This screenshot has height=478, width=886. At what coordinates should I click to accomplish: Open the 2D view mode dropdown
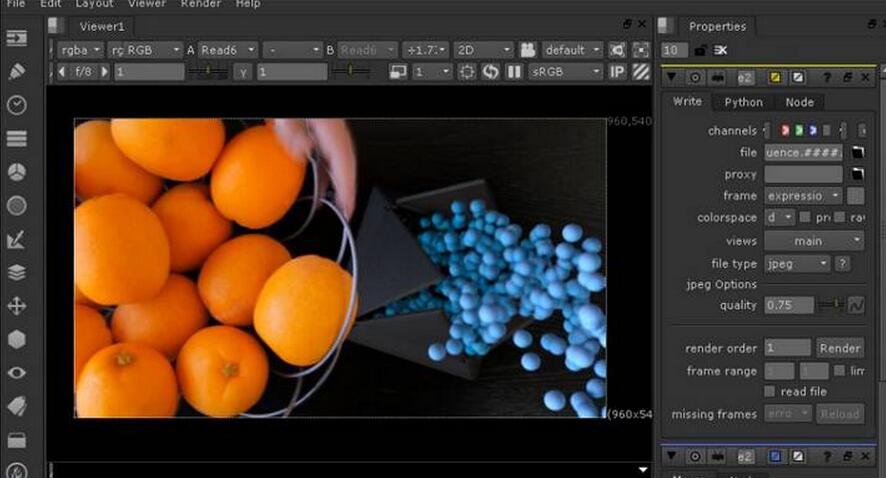point(484,50)
